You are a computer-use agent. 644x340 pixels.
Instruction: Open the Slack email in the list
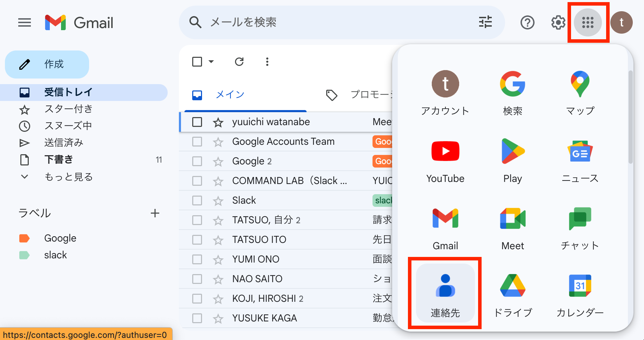286,200
